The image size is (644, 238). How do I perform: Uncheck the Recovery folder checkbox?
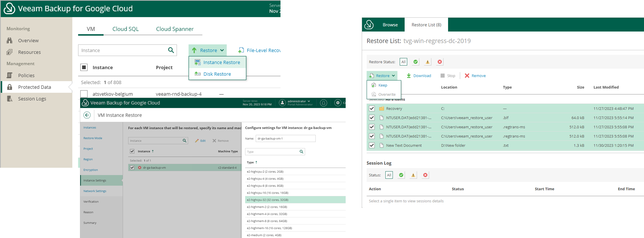tap(372, 108)
